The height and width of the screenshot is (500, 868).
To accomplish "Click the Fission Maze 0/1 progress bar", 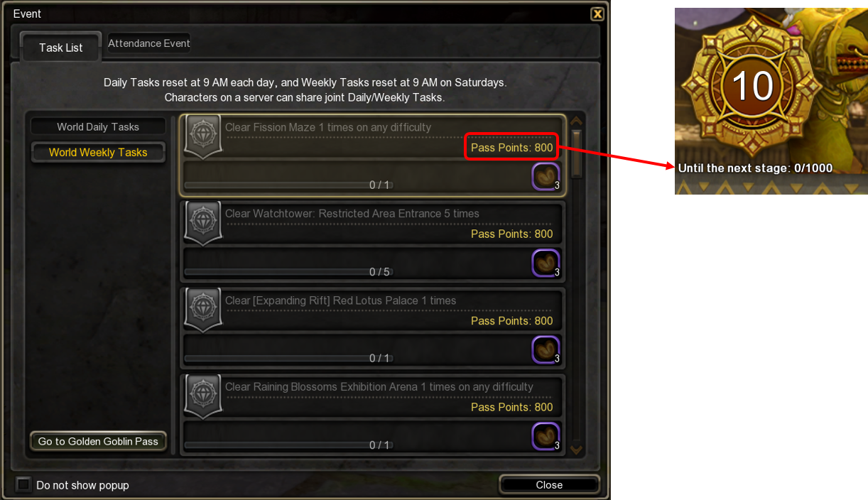I will (287, 185).
